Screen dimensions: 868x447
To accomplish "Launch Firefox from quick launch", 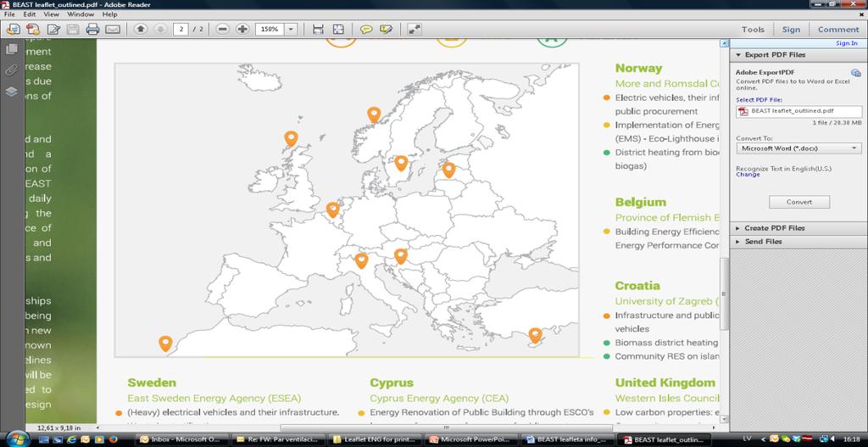I will pos(114,439).
